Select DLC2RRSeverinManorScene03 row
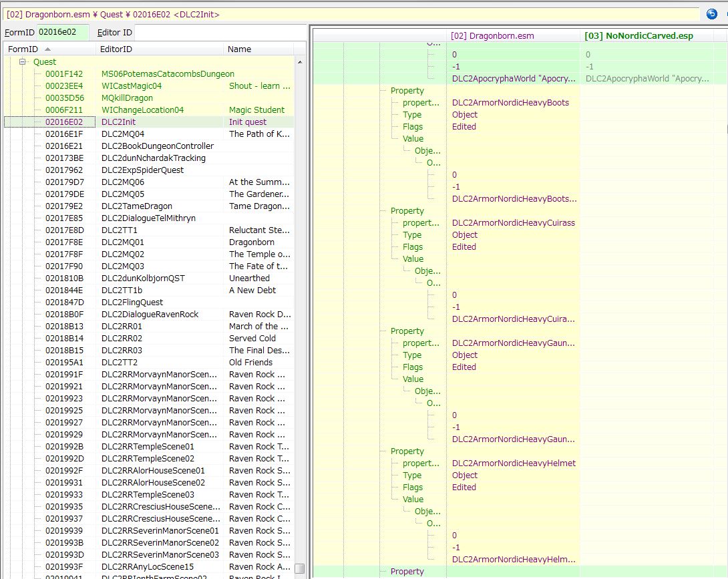 click(149, 555)
